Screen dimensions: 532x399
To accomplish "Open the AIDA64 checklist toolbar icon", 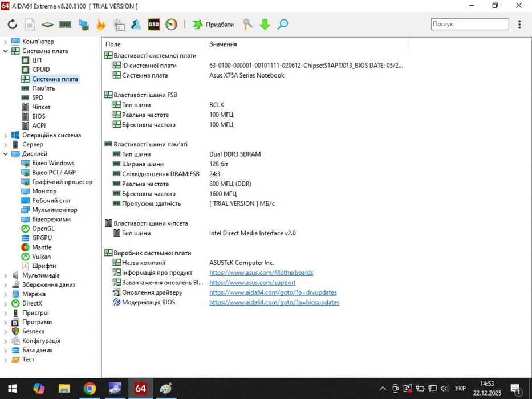I will (119, 25).
